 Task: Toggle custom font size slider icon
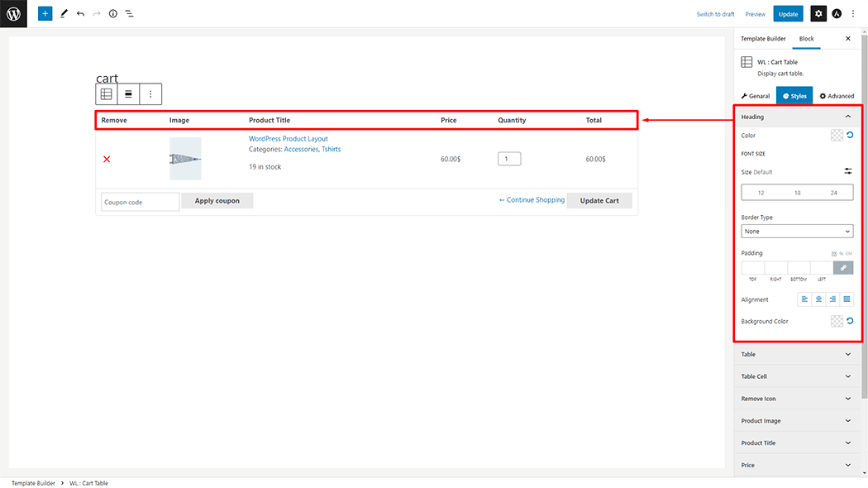(x=847, y=171)
